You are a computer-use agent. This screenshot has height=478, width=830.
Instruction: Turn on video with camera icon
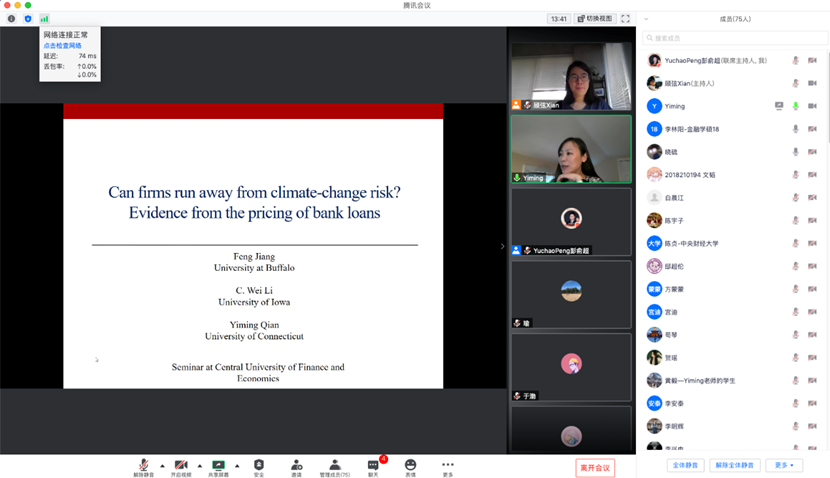point(181,465)
